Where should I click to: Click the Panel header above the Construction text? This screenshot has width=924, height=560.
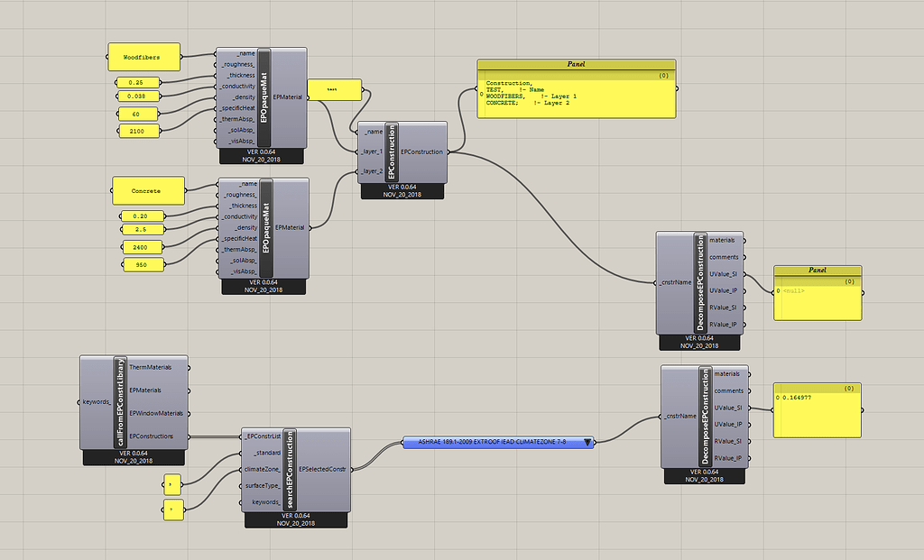[577, 64]
